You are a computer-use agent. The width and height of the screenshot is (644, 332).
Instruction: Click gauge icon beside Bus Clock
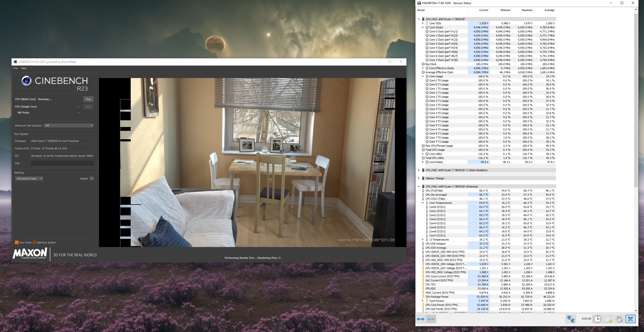pyautogui.click(x=423, y=64)
